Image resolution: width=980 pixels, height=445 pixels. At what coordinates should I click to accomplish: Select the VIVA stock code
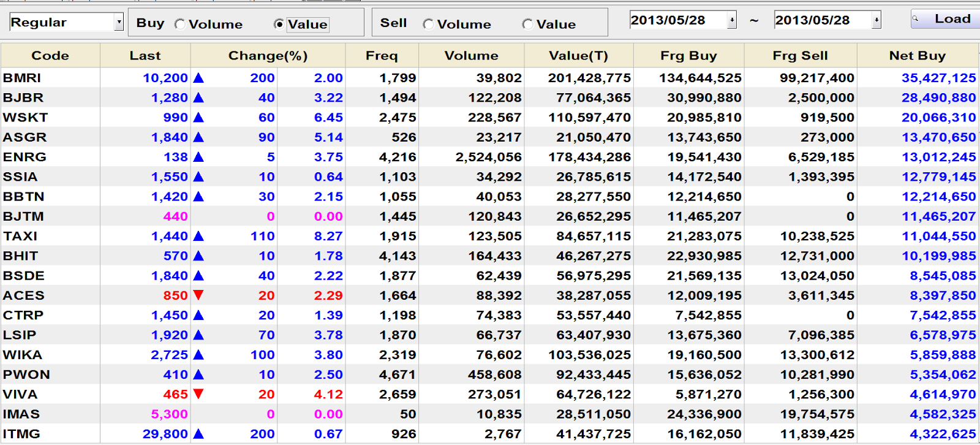point(20,394)
